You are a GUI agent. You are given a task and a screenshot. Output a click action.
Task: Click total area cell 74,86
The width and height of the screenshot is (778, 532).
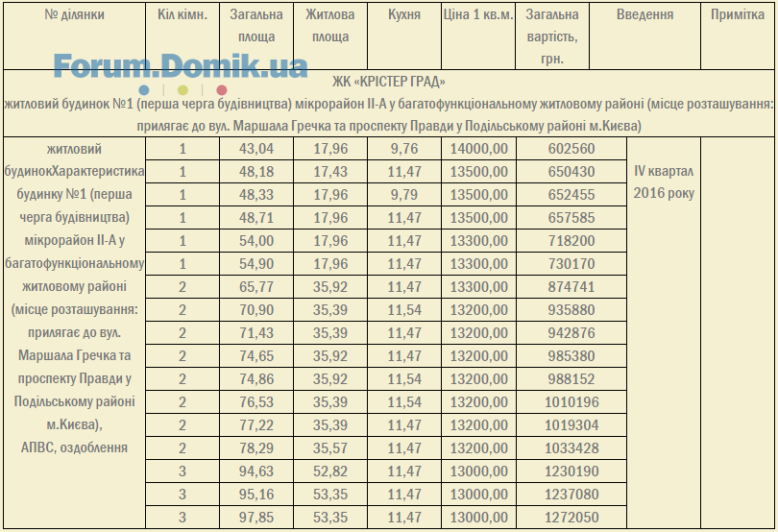[256, 379]
